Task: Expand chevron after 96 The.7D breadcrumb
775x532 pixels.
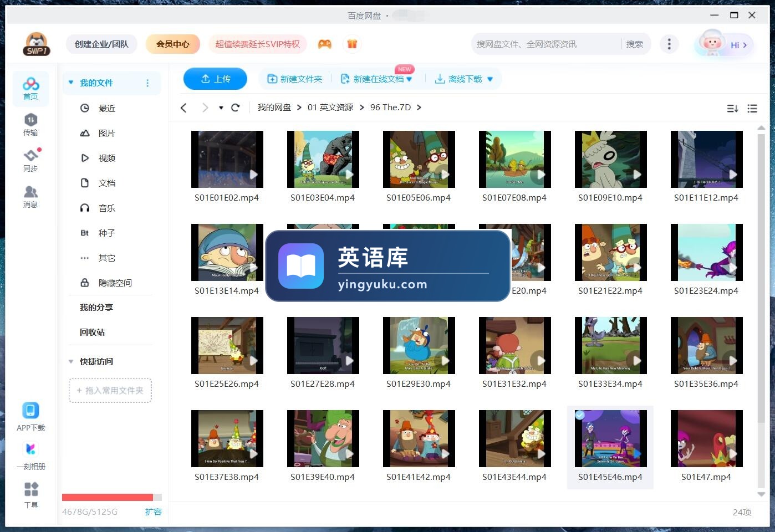Action: click(419, 108)
